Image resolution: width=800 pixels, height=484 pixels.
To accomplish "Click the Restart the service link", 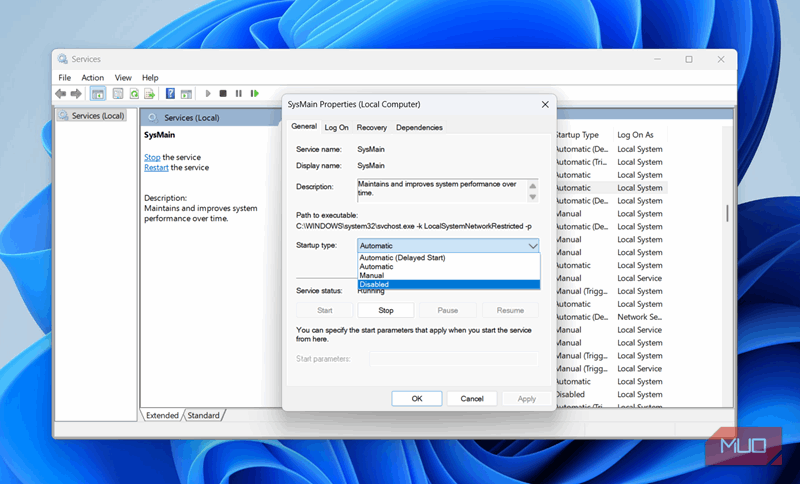I will (x=155, y=168).
